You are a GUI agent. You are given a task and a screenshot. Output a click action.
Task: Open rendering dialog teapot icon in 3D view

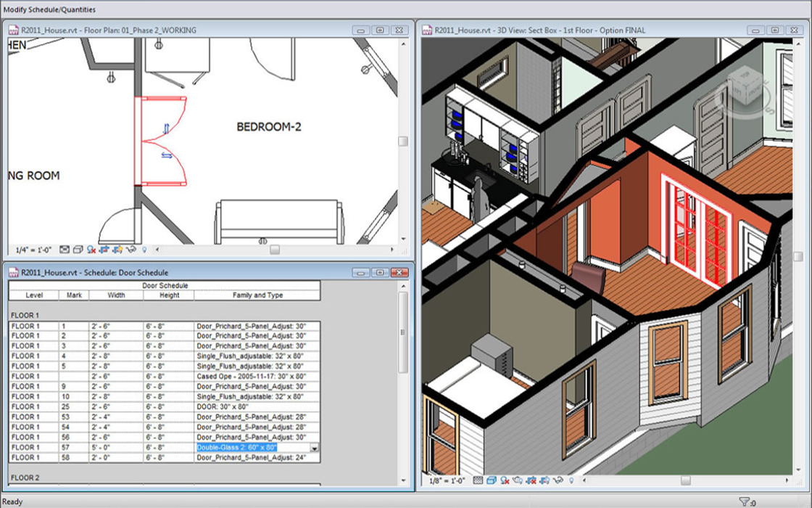[x=518, y=480]
